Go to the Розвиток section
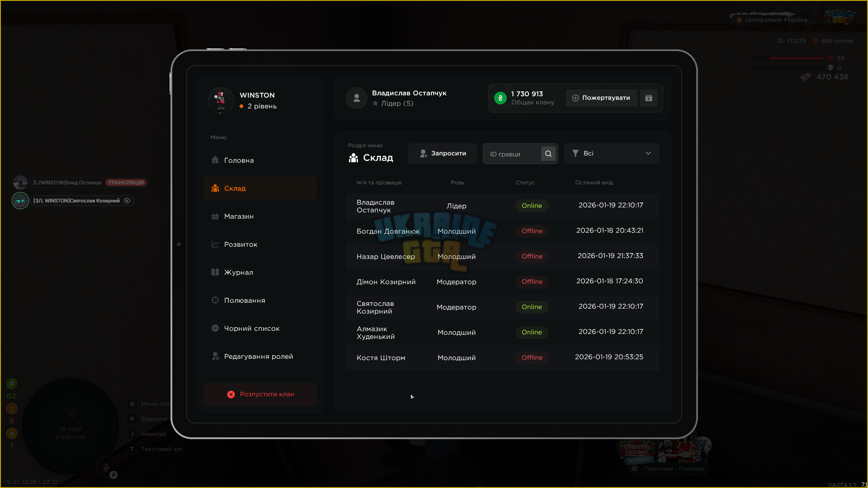Image resolution: width=868 pixels, height=488 pixels. point(260,244)
